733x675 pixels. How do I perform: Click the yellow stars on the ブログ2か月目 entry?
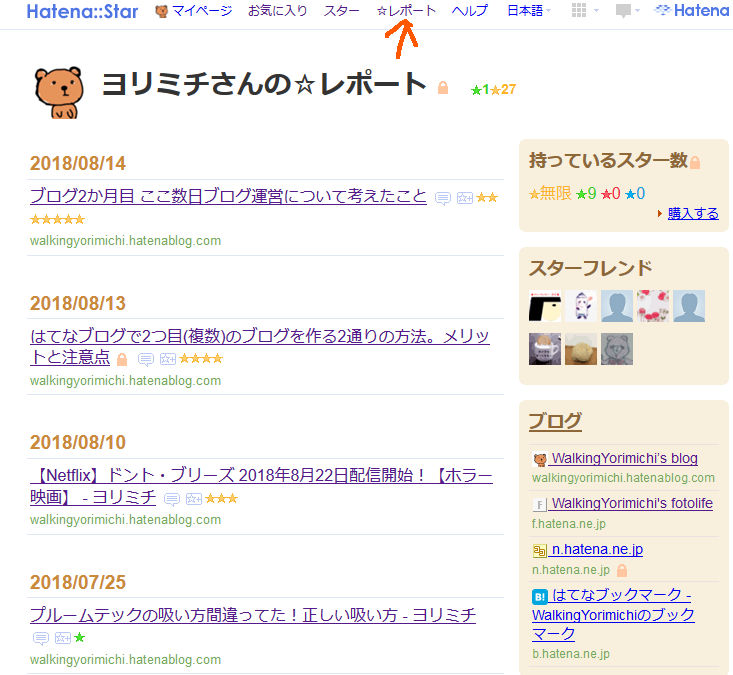click(487, 198)
